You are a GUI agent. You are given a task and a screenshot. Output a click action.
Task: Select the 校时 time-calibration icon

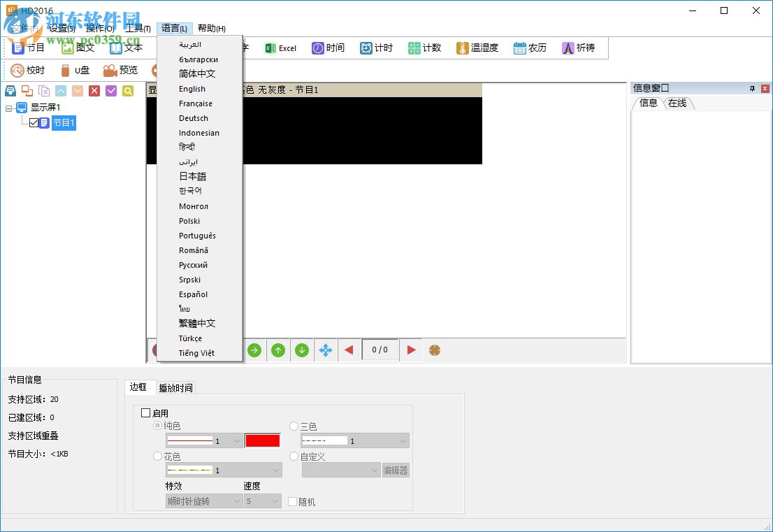coord(28,70)
